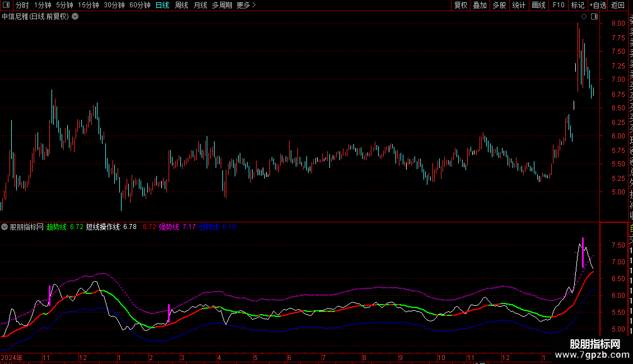
Task: Click the 复权 adjustment button
Action: [460, 5]
